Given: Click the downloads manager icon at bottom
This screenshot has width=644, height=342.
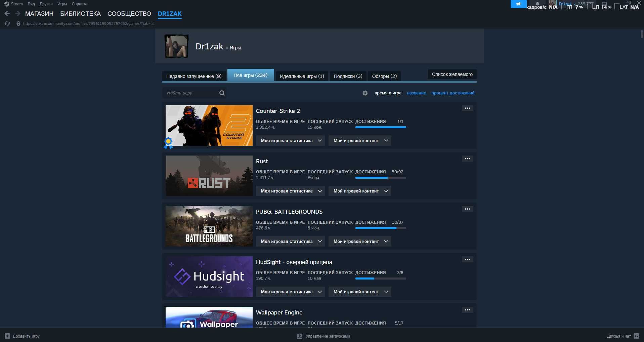Looking at the screenshot, I should point(300,336).
